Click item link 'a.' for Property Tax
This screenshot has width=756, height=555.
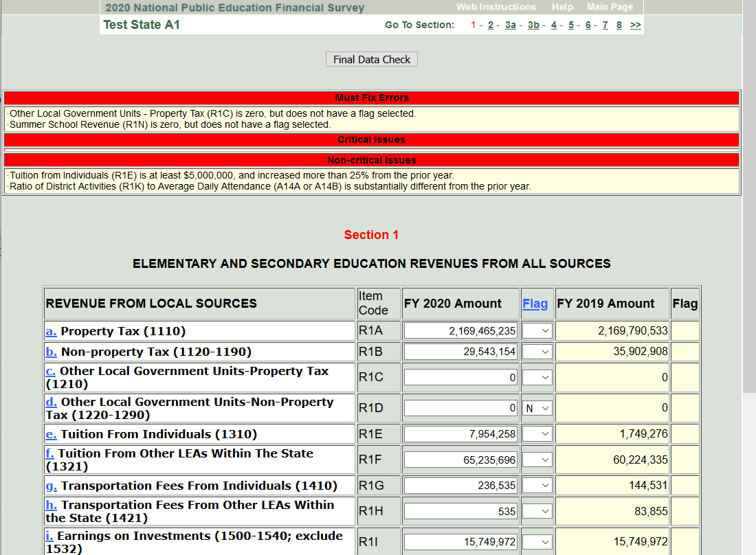[x=51, y=331]
